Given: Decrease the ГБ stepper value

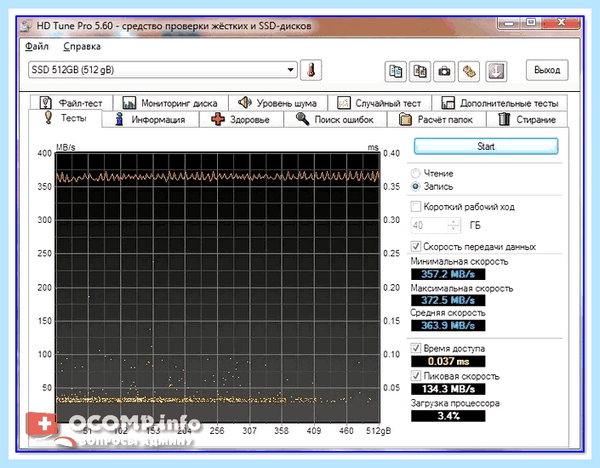Looking at the screenshot, I should point(453,229).
